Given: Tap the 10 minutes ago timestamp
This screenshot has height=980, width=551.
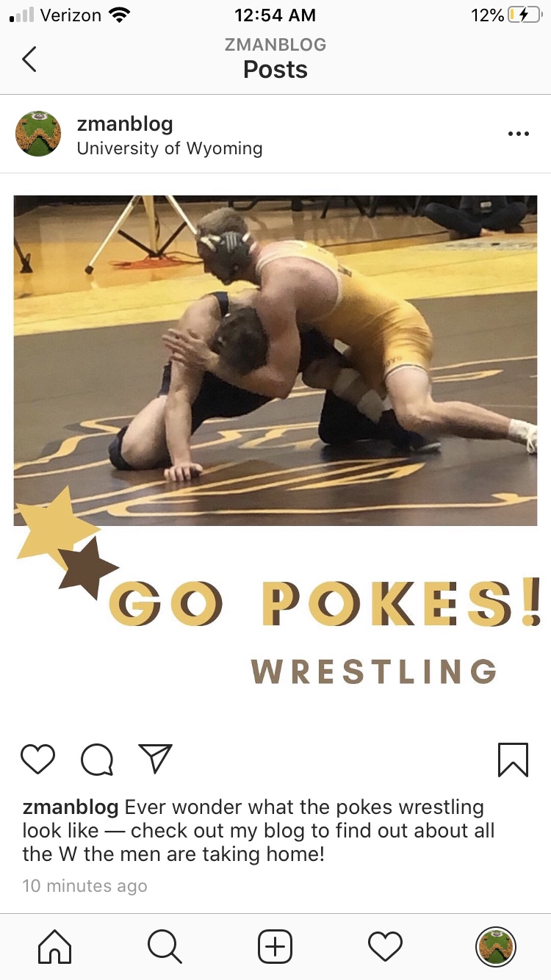Looking at the screenshot, I should (x=84, y=886).
